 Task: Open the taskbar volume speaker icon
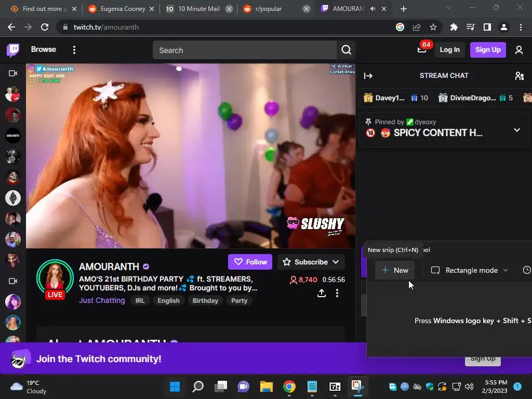(x=469, y=387)
